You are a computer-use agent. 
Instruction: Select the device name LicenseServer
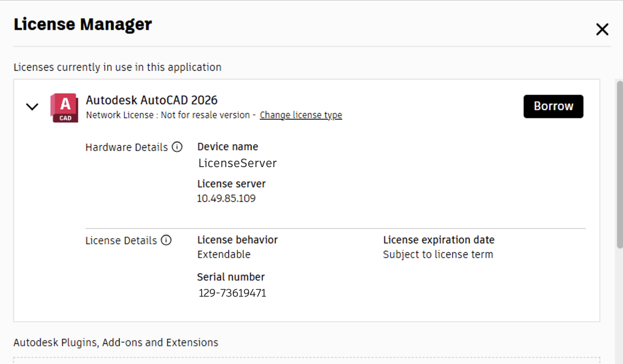pyautogui.click(x=237, y=163)
